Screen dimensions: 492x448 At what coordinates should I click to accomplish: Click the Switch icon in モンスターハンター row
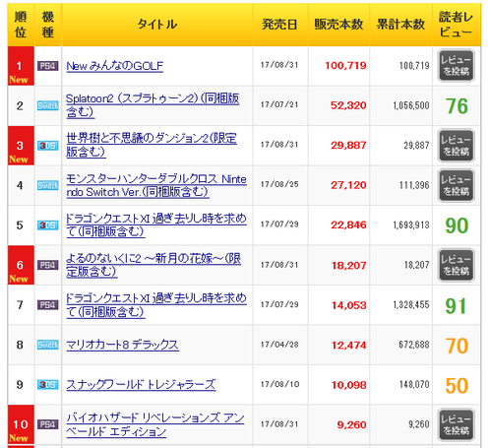[x=48, y=185]
